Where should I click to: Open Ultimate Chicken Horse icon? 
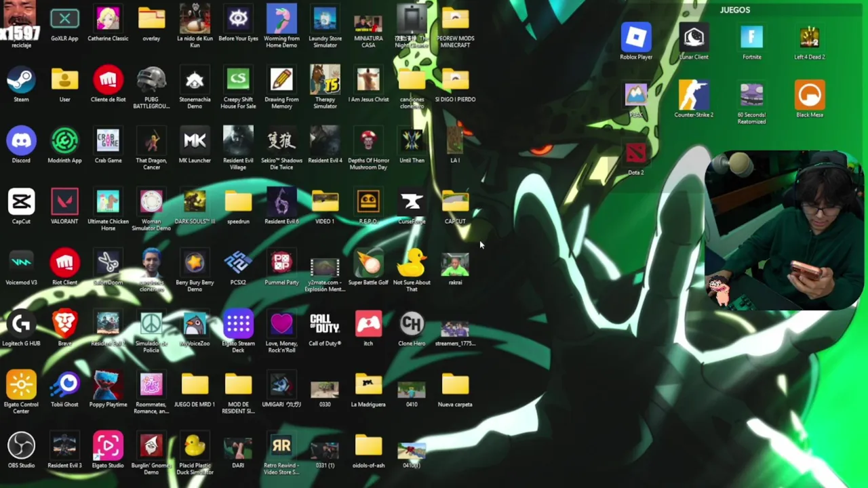[x=108, y=202]
